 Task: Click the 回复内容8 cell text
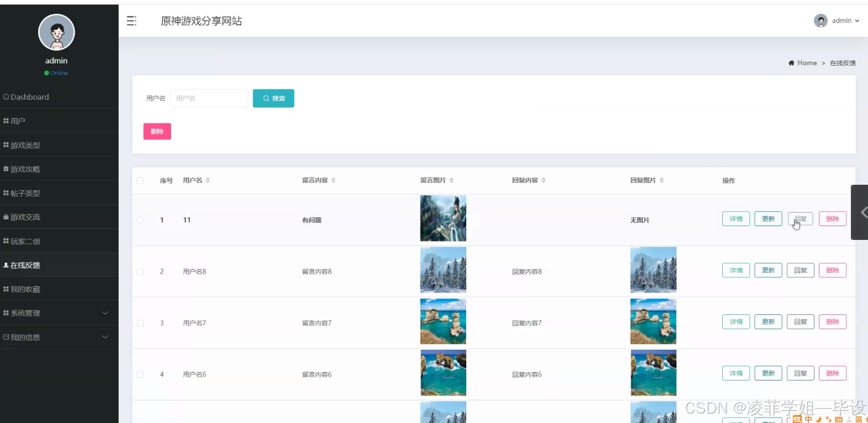click(527, 271)
